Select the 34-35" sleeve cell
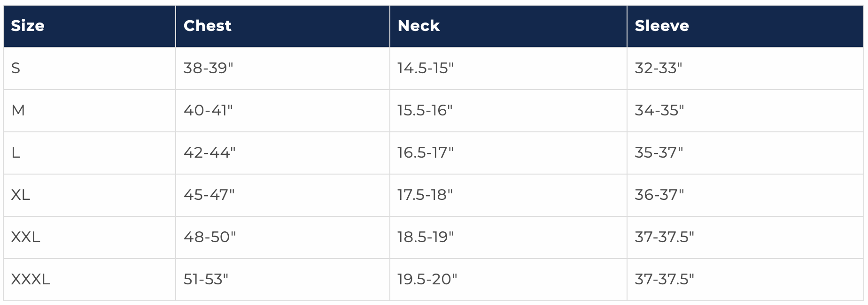Screen dimensions: 868x305 click(x=659, y=111)
